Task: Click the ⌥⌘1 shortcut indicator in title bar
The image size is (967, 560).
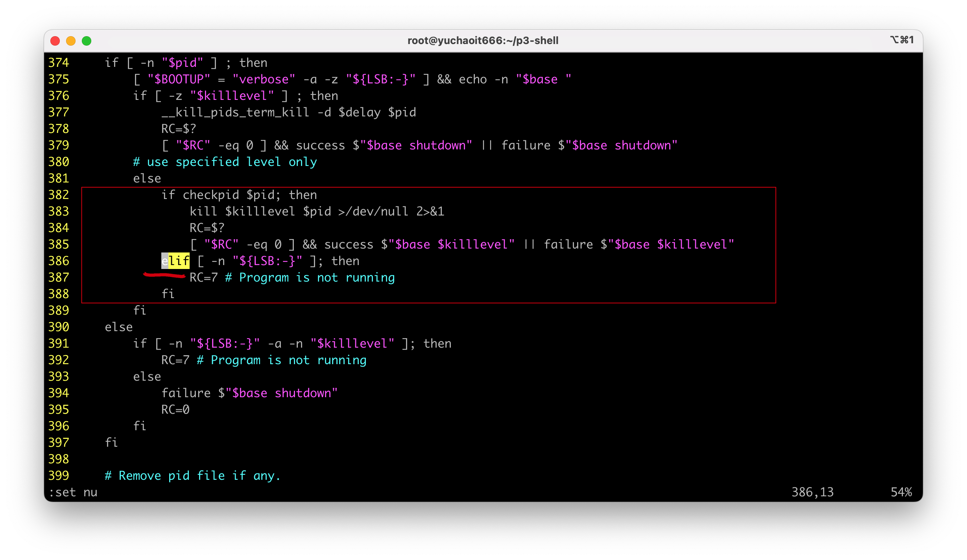Action: [902, 40]
